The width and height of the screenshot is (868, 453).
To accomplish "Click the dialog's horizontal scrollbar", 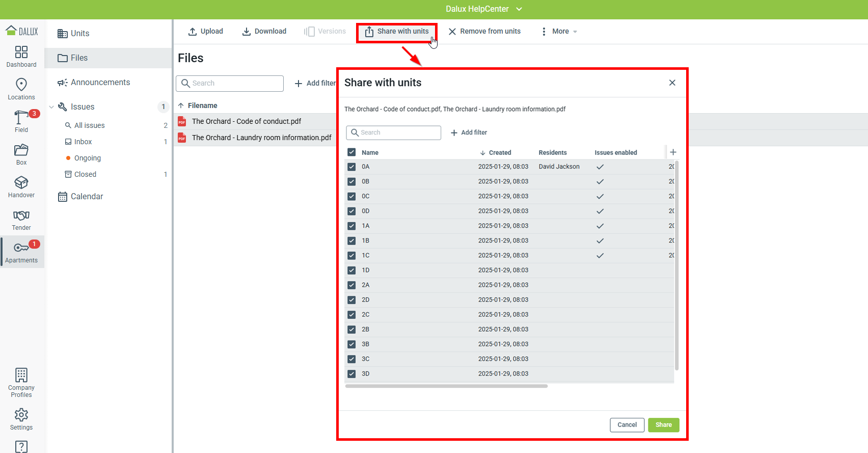I will click(446, 386).
